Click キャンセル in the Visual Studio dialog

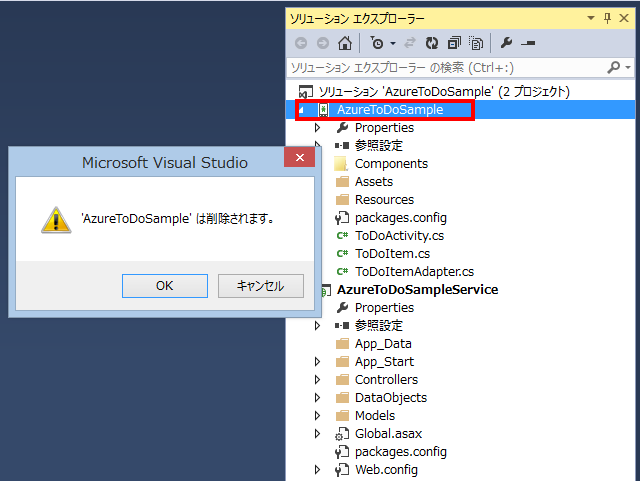click(260, 286)
